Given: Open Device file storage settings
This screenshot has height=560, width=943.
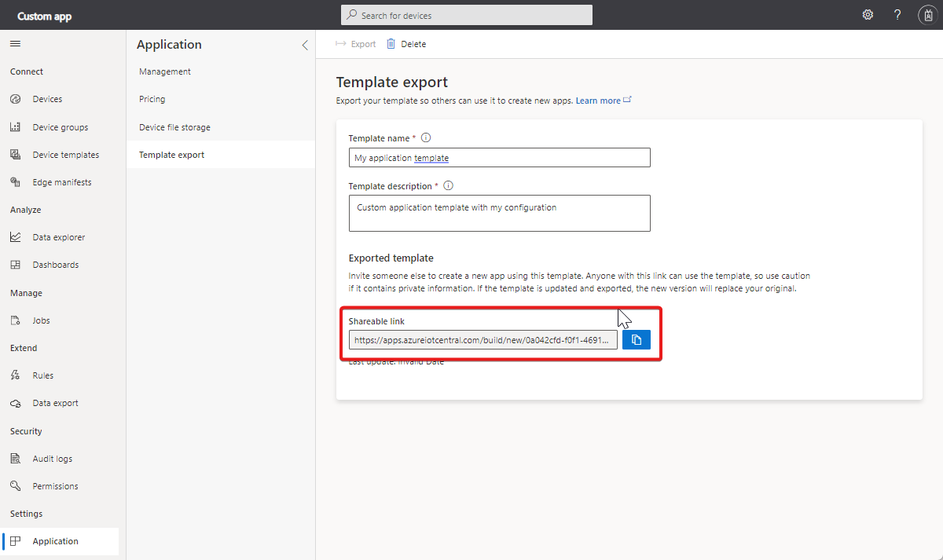Looking at the screenshot, I should tap(174, 127).
